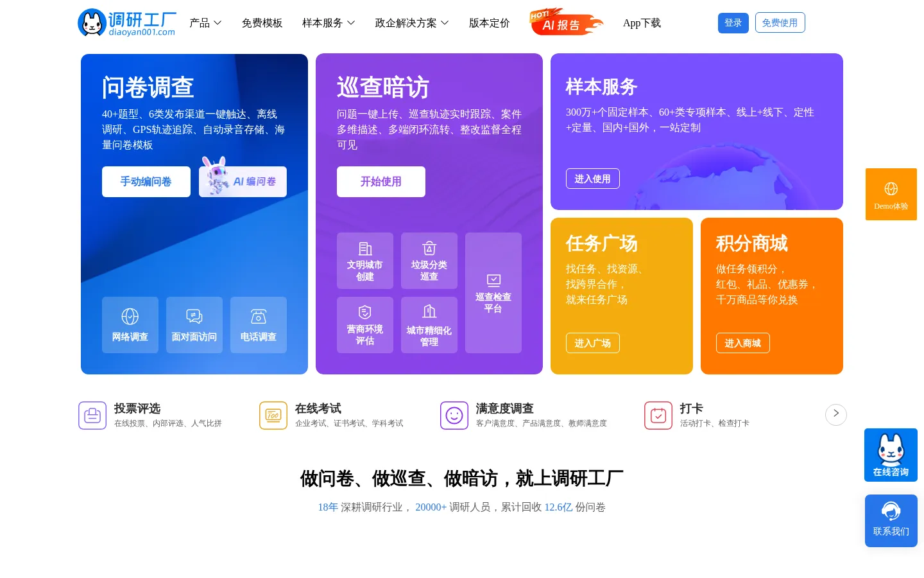The width and height of the screenshot is (924, 578).
Task: Expand the 样本服务 dropdown menu
Action: (x=329, y=23)
